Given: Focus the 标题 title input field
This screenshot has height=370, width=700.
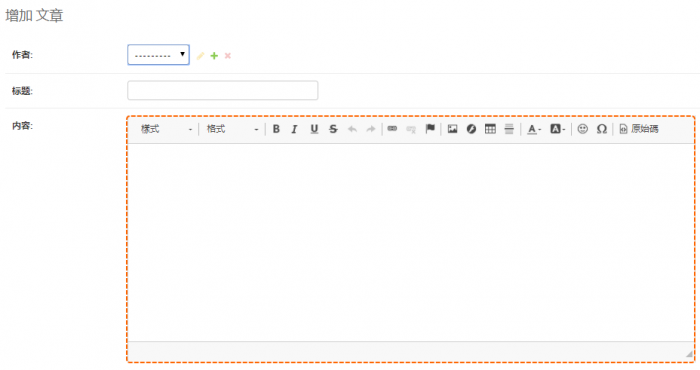Looking at the screenshot, I should tap(223, 91).
